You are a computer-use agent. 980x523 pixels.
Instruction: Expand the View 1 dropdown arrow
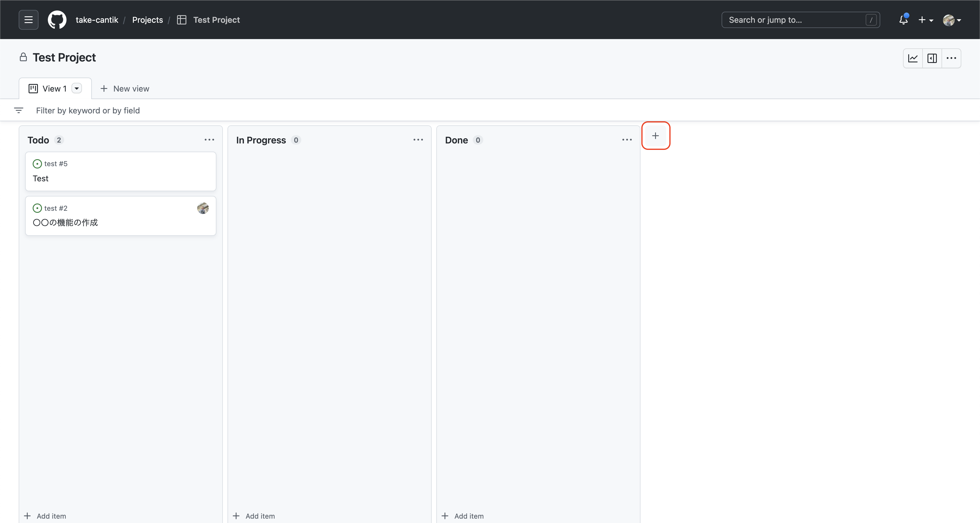tap(77, 89)
